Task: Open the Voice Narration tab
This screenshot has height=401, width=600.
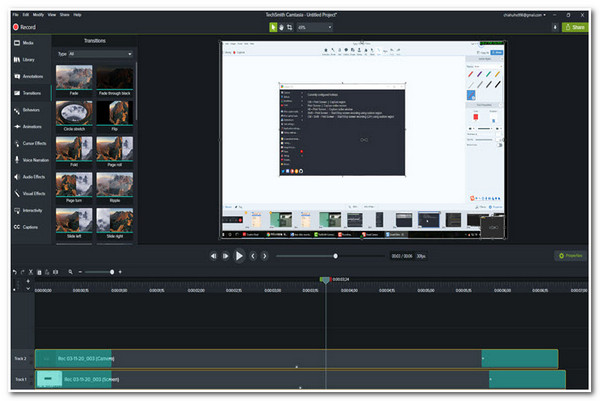Action: 31,160
